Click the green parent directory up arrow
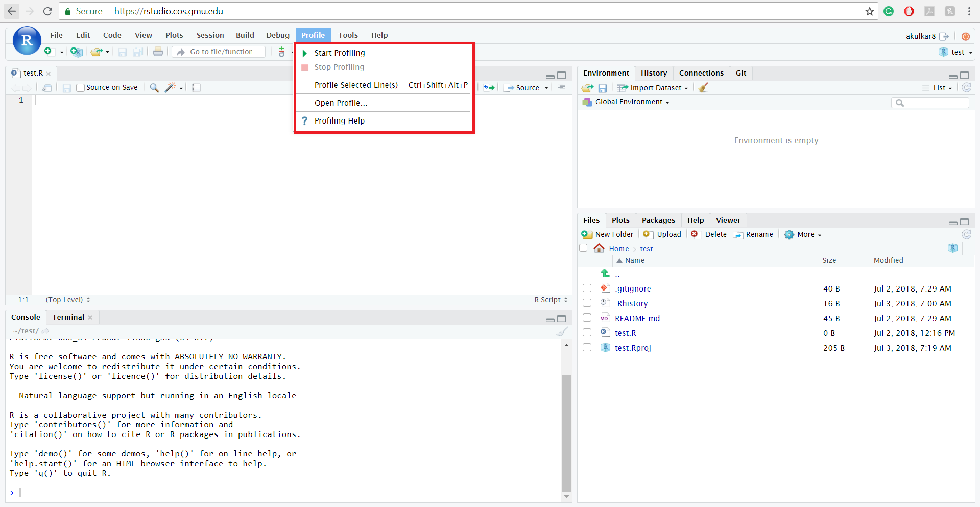The height and width of the screenshot is (507, 980). pyautogui.click(x=605, y=273)
